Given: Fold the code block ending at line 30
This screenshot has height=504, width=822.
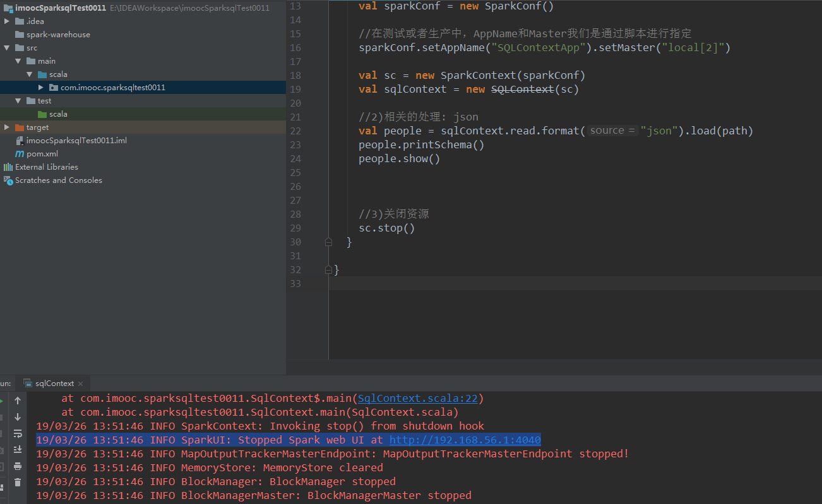Looking at the screenshot, I should (328, 242).
